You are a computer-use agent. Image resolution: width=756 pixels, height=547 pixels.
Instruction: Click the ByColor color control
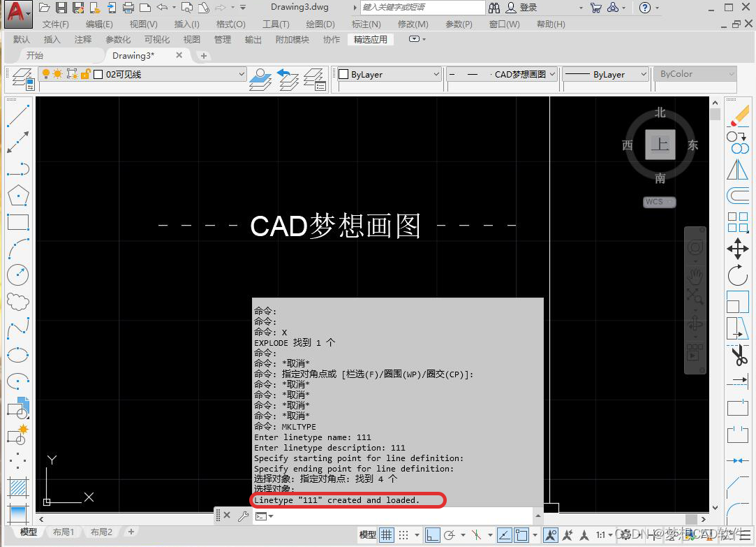pyautogui.click(x=695, y=73)
